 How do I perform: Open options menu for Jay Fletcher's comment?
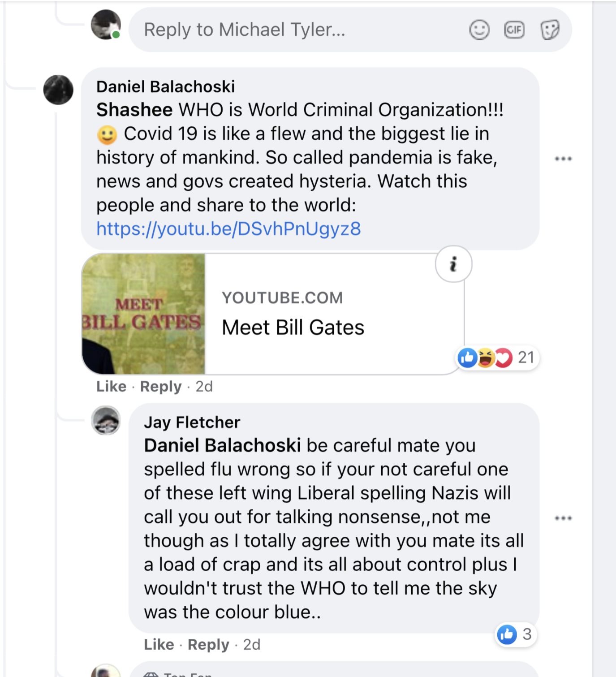(x=563, y=518)
